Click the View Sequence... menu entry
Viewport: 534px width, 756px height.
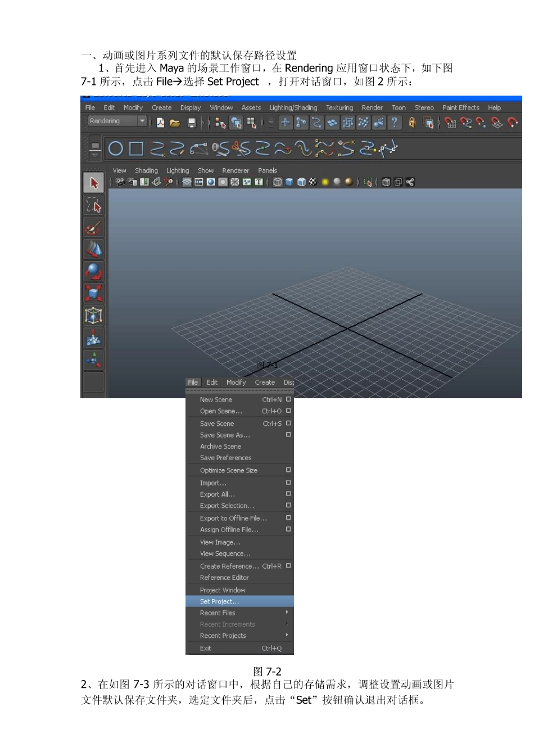tap(239, 554)
